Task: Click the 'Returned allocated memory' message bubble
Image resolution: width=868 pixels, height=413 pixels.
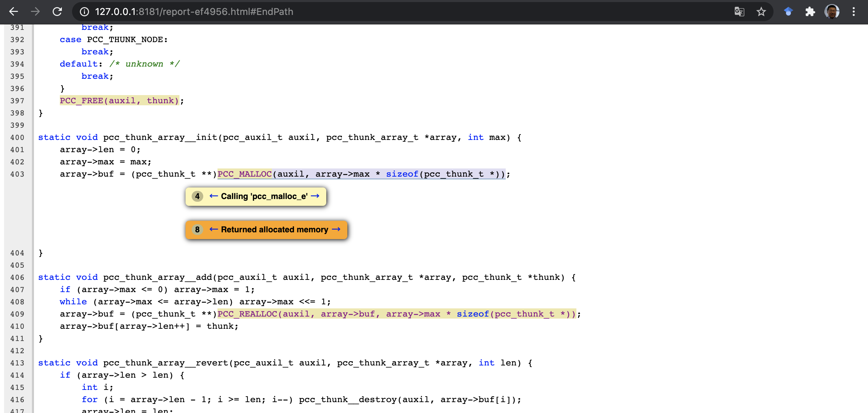Action: pos(274,230)
